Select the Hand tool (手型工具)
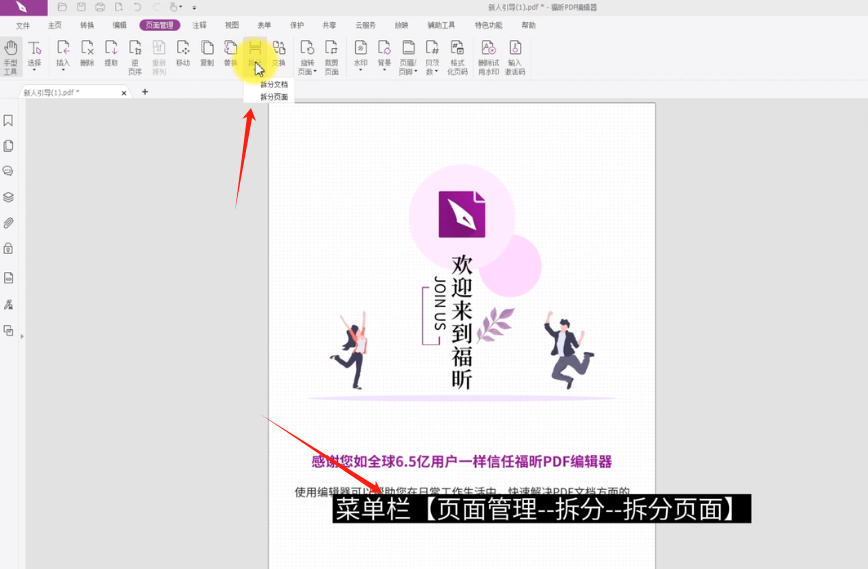The width and height of the screenshot is (868, 569). pos(11,56)
